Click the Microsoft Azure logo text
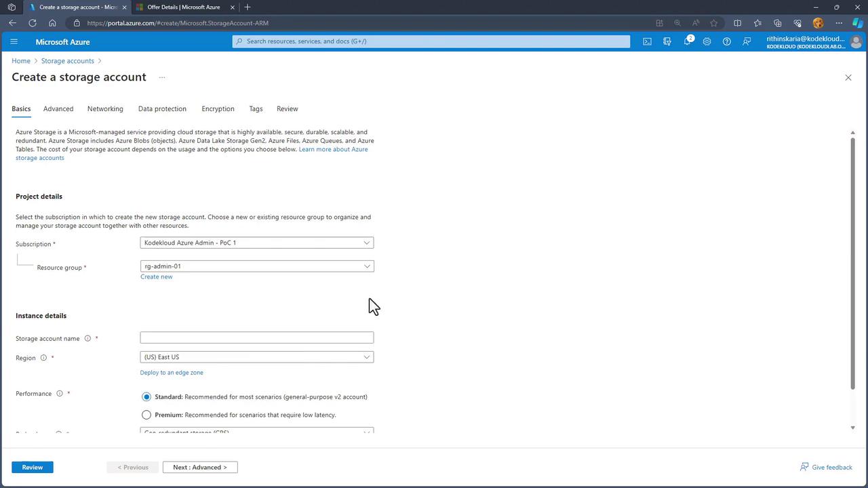The height and width of the screenshot is (488, 868). click(62, 42)
